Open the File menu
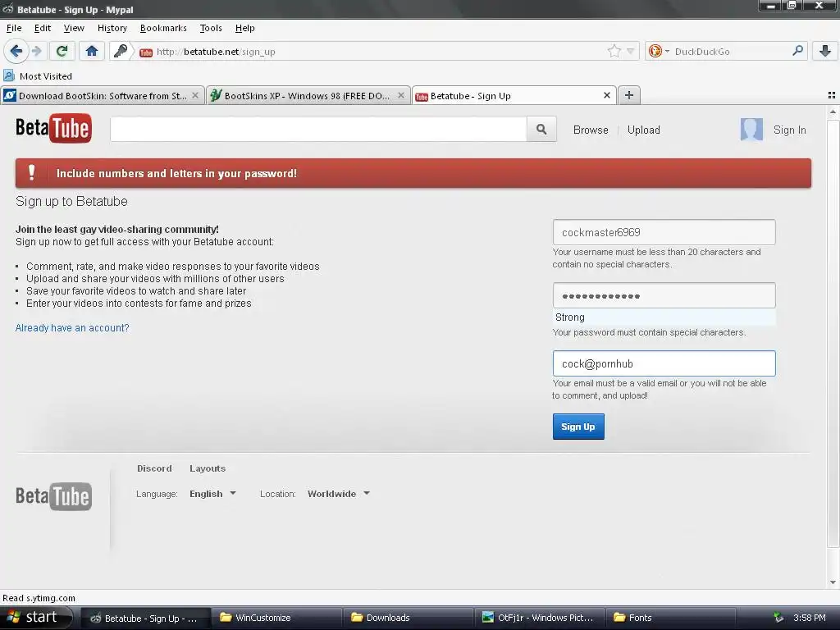This screenshot has height=630, width=840. pos(14,29)
